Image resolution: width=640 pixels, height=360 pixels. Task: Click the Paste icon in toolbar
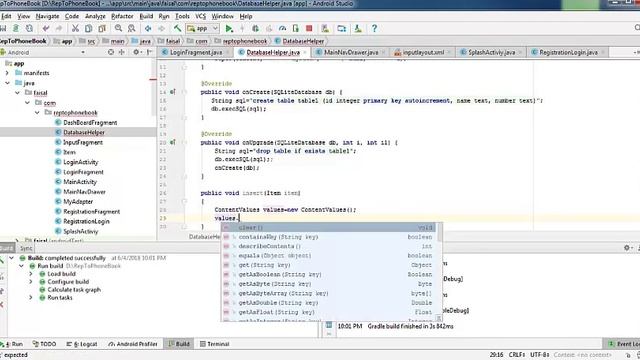click(x=102, y=29)
